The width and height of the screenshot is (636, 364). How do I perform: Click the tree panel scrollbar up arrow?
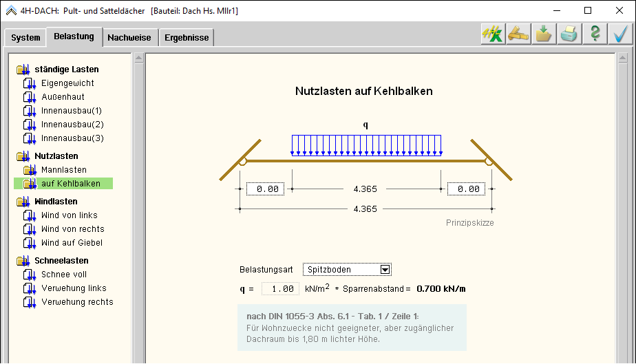click(138, 58)
